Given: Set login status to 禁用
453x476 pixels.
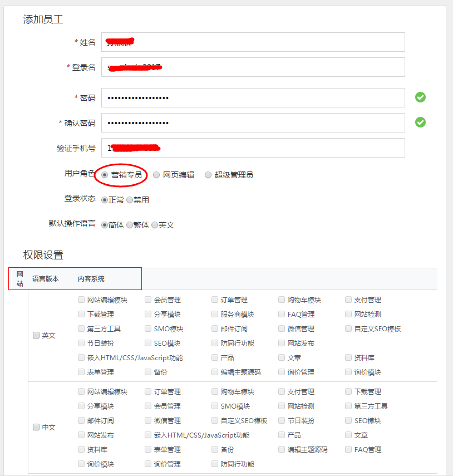Looking at the screenshot, I should [129, 199].
